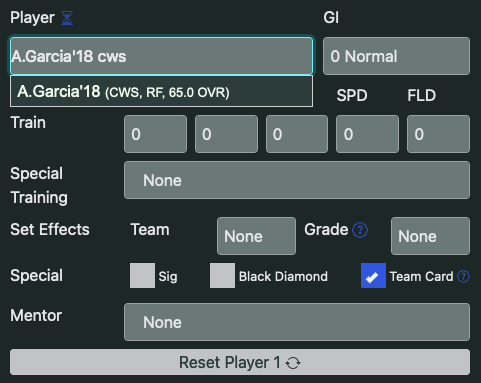
Task: Click the SPD Train value field
Action: pyautogui.click(x=367, y=134)
